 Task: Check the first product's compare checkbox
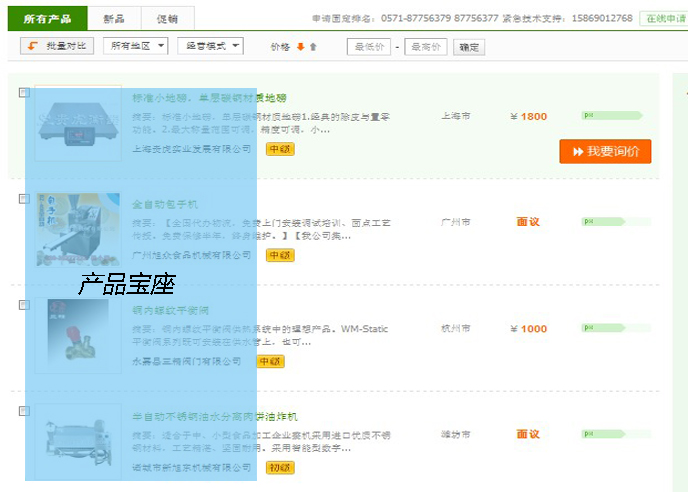(x=24, y=93)
